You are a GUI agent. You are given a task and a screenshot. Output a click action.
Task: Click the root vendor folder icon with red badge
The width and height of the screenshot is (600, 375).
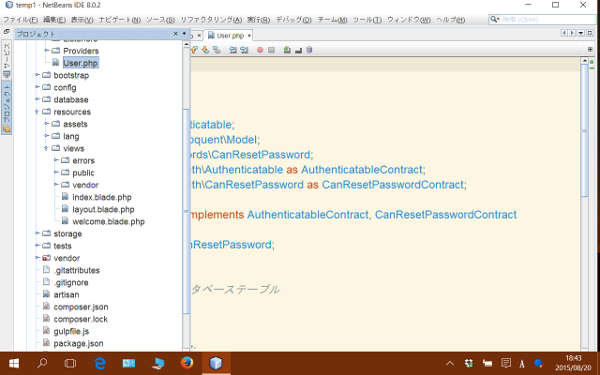pyautogui.click(x=46, y=258)
